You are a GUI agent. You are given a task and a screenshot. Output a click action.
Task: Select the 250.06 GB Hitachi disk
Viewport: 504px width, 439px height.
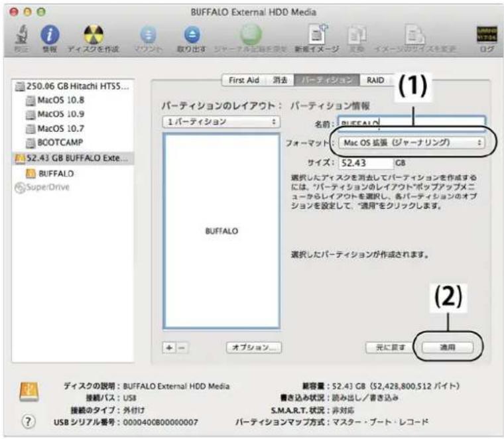73,86
